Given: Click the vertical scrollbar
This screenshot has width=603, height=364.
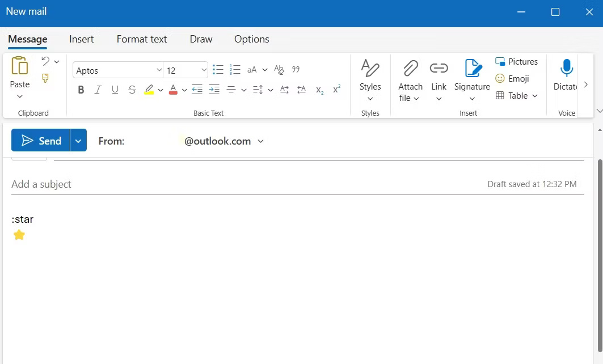Looking at the screenshot, I should click(600, 255).
